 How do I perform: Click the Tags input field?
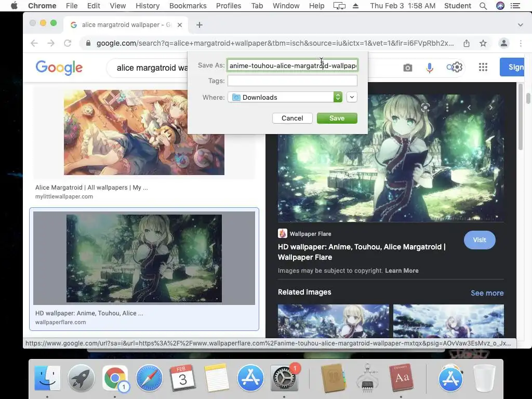[x=292, y=81]
